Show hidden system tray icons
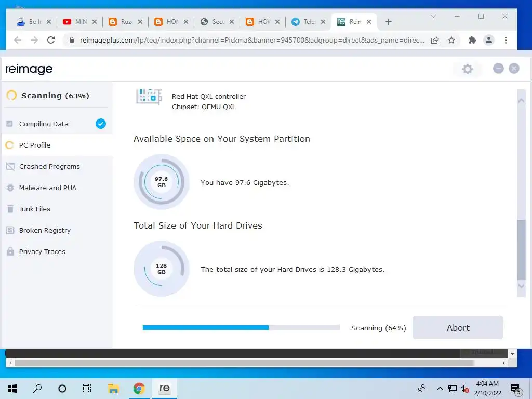The height and width of the screenshot is (399, 532). tap(440, 389)
